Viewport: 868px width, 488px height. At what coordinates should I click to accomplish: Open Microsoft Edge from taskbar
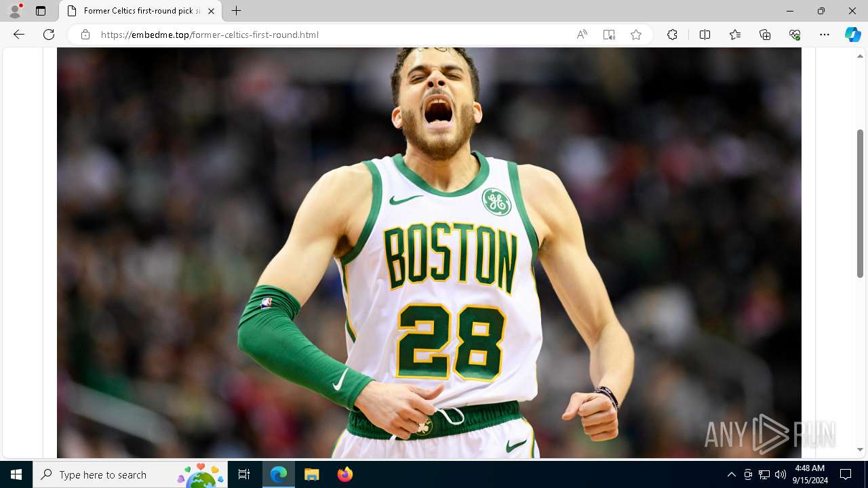pyautogui.click(x=279, y=474)
